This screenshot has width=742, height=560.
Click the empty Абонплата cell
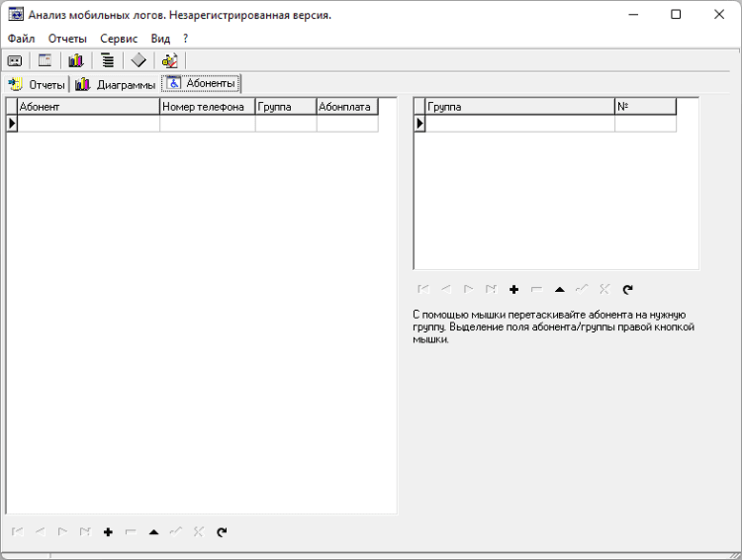click(347, 123)
